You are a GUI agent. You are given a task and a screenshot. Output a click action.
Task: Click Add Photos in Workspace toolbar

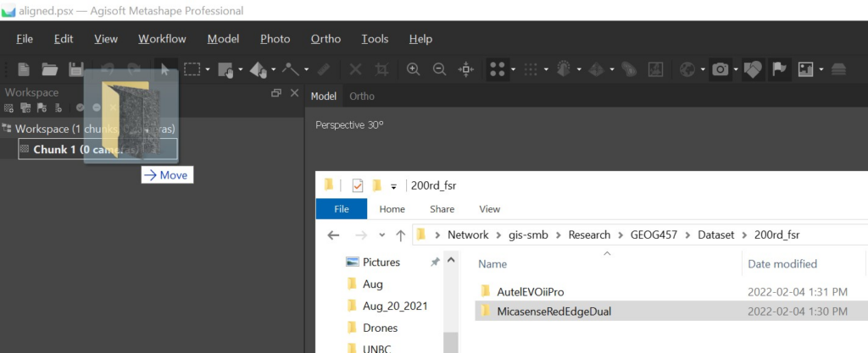[x=25, y=108]
